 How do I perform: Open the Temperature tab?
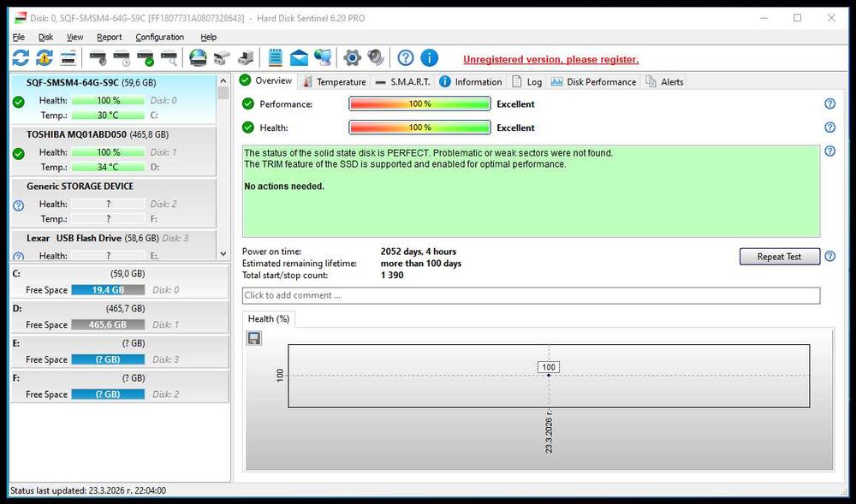[x=335, y=82]
